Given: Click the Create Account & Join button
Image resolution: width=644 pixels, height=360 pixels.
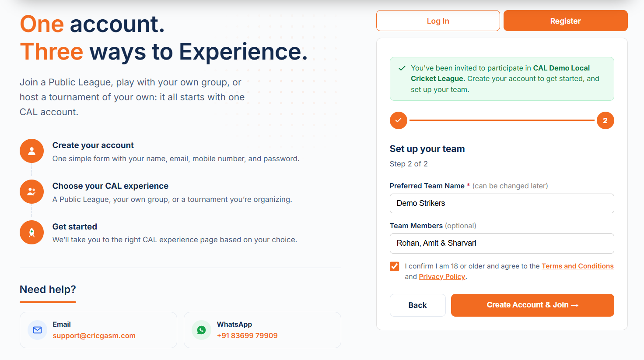Looking at the screenshot, I should pos(532,305).
